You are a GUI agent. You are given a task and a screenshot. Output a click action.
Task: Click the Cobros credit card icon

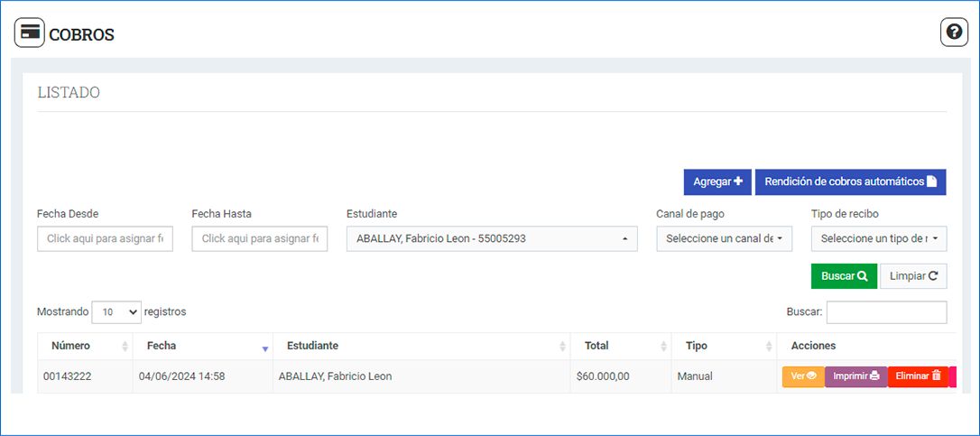[x=29, y=32]
